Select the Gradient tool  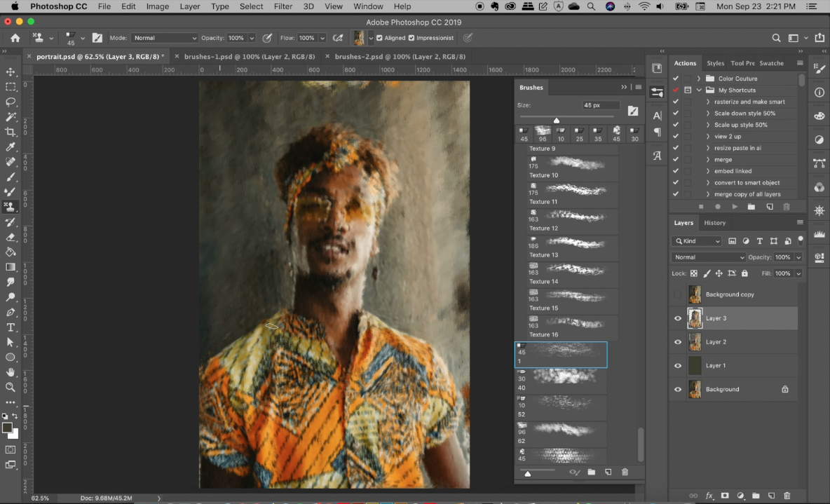tap(10, 267)
